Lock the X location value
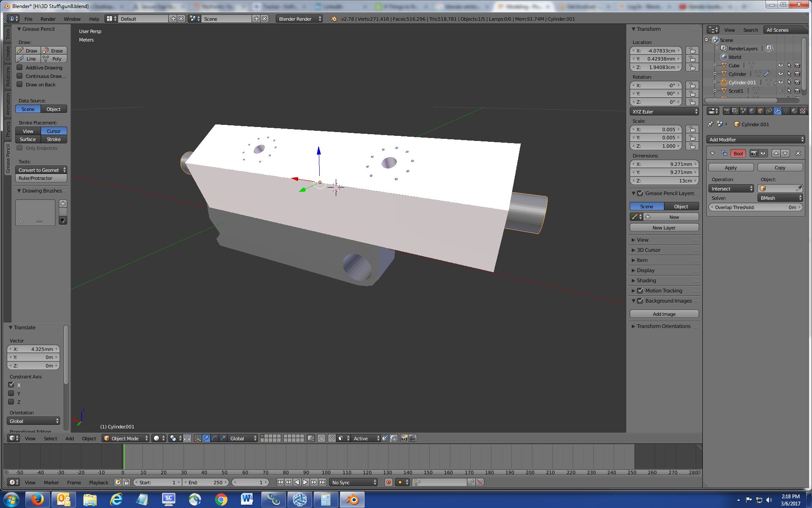812x508 pixels. (x=692, y=50)
